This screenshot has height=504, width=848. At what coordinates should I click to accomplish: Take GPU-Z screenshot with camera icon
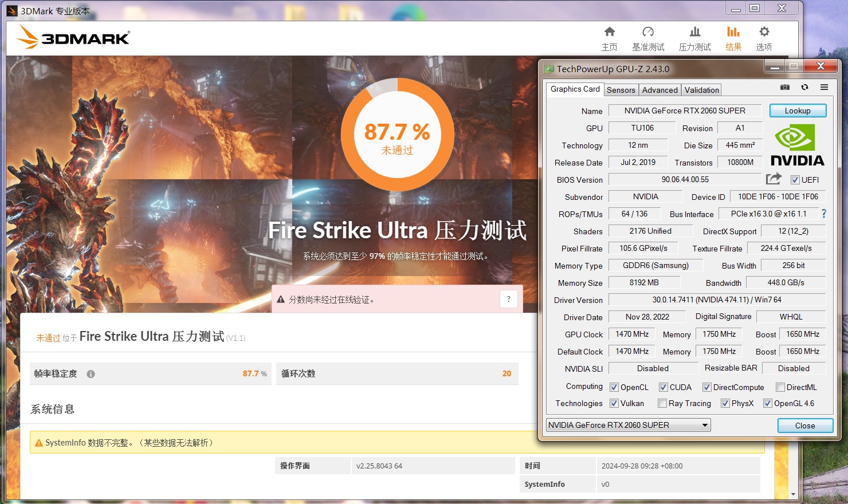pyautogui.click(x=785, y=87)
